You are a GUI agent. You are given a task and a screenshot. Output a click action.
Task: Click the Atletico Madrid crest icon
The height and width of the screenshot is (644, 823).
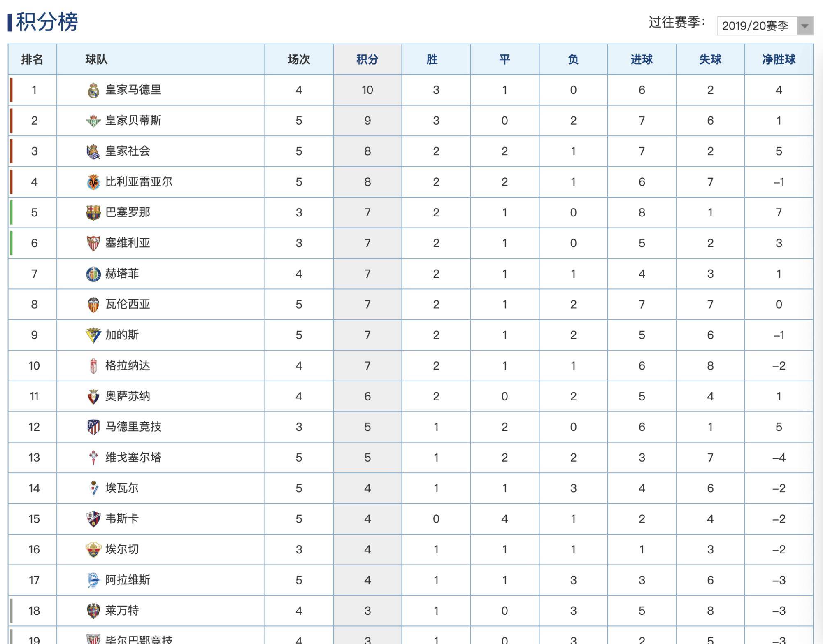93,427
